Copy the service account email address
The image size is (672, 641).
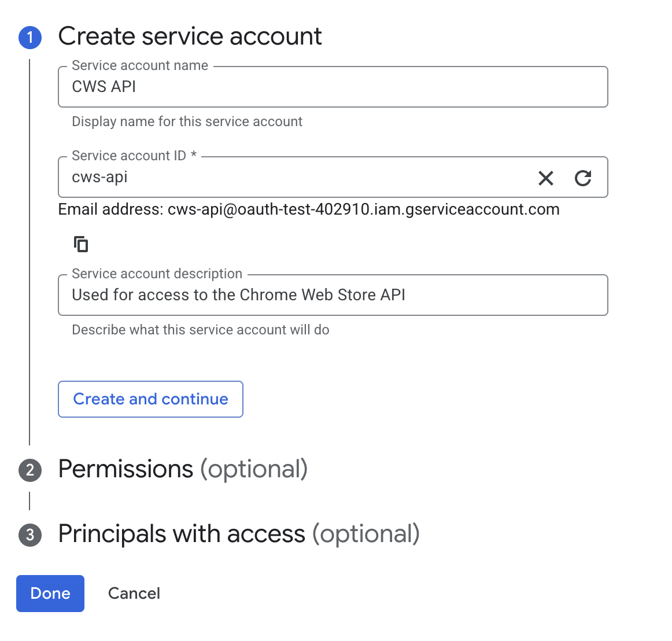[x=81, y=244]
